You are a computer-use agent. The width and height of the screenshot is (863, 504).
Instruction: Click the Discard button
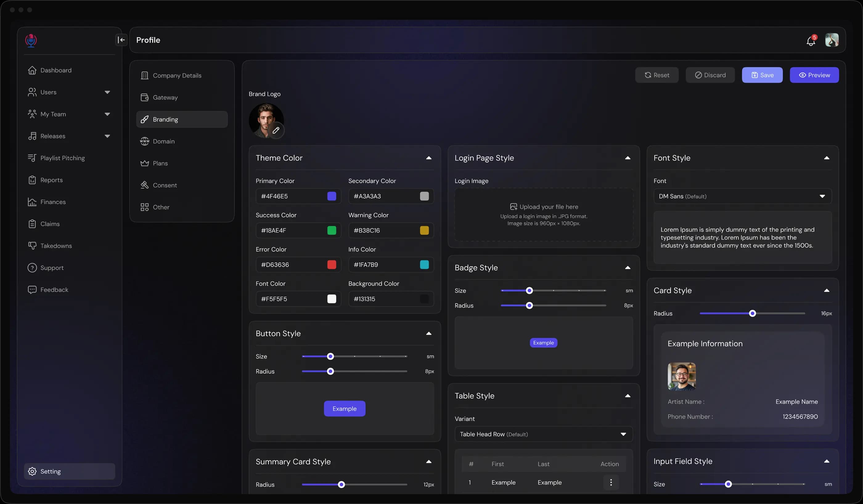710,75
